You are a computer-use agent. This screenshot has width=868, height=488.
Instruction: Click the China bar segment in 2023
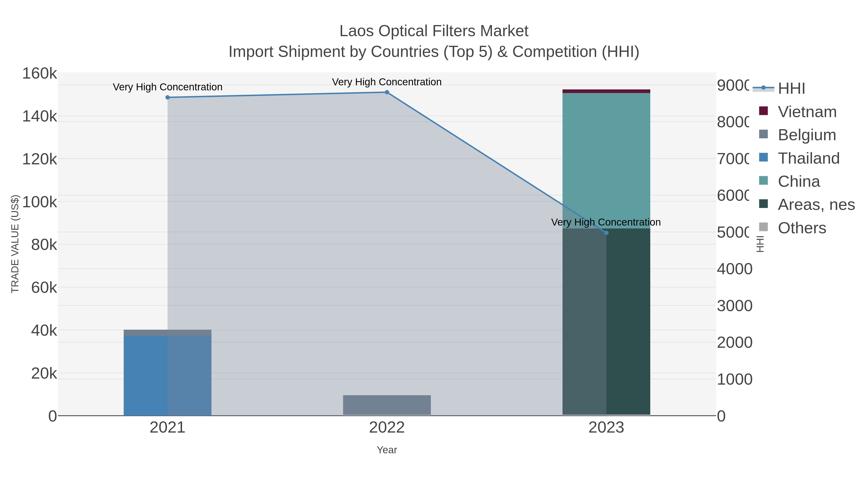tap(606, 161)
